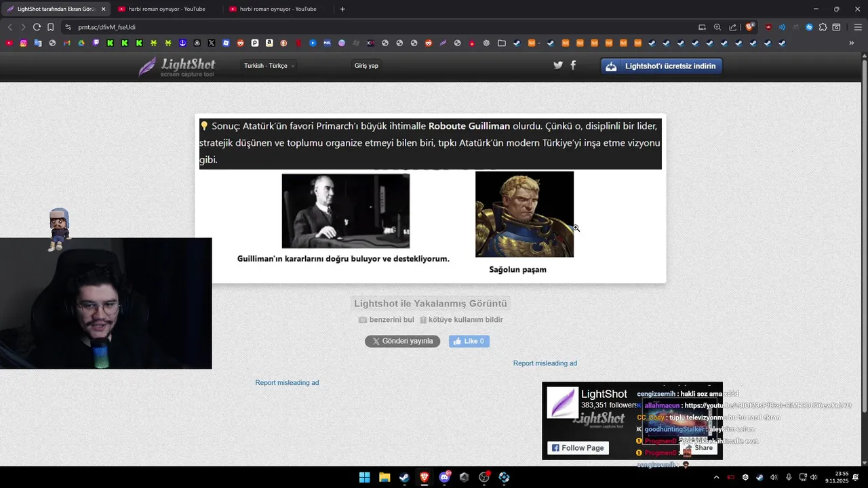Close the LightShot tab
868x488 pixels.
coord(103,9)
